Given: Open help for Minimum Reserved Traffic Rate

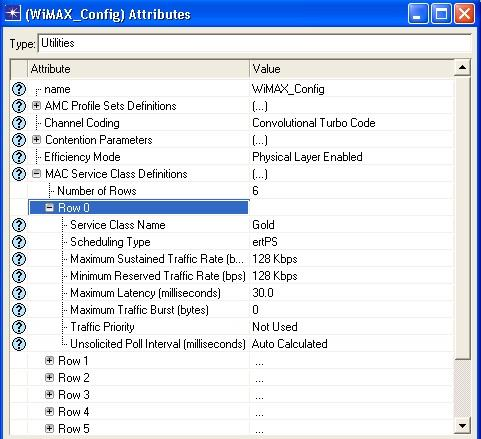Looking at the screenshot, I should point(19,276).
